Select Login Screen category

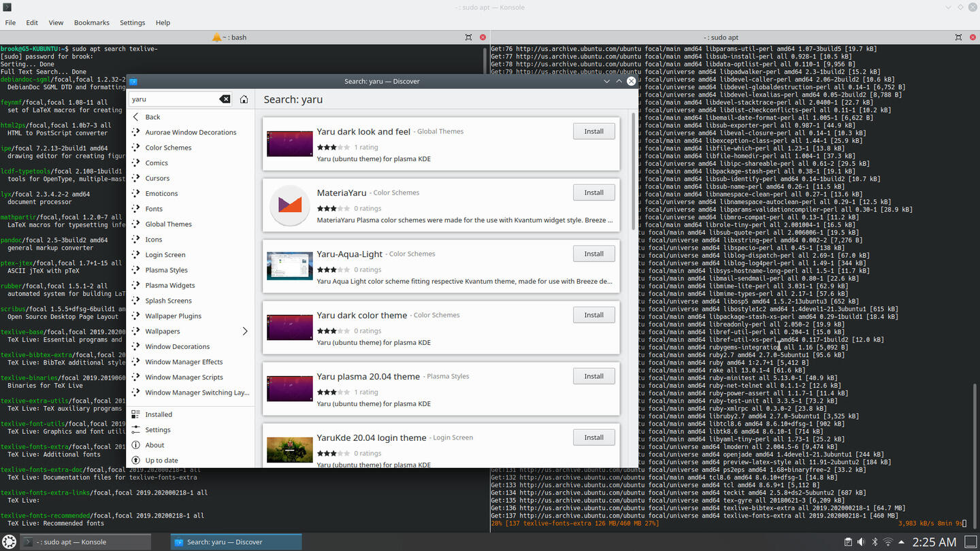tap(191, 254)
